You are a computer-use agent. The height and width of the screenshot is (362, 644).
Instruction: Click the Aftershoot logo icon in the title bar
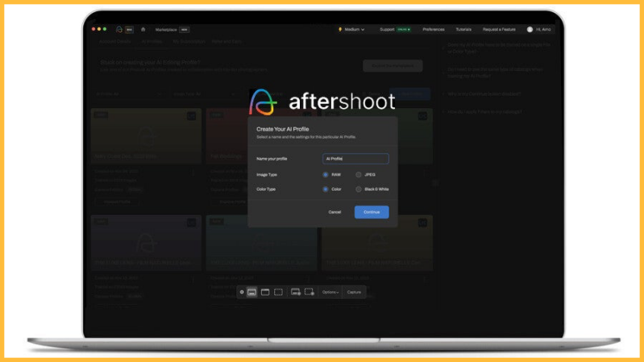click(x=119, y=30)
